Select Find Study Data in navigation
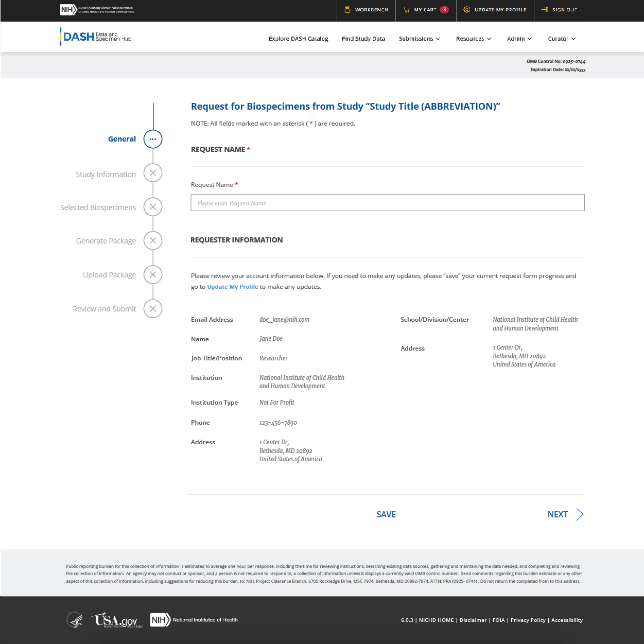 pyautogui.click(x=363, y=39)
